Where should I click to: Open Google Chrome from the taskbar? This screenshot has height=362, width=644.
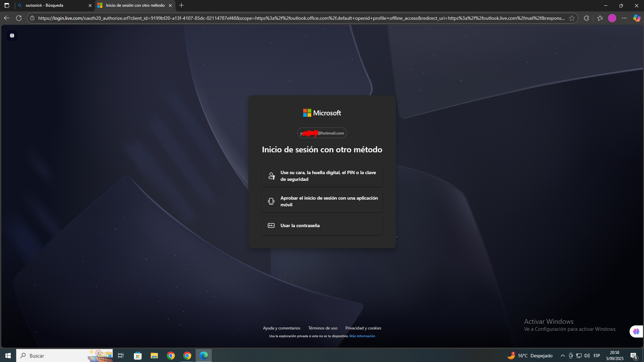171,355
